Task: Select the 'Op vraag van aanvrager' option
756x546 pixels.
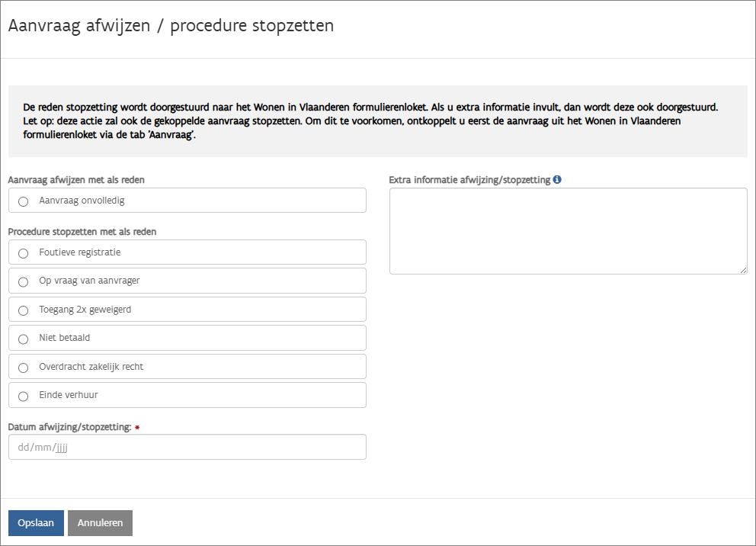Action: (23, 281)
